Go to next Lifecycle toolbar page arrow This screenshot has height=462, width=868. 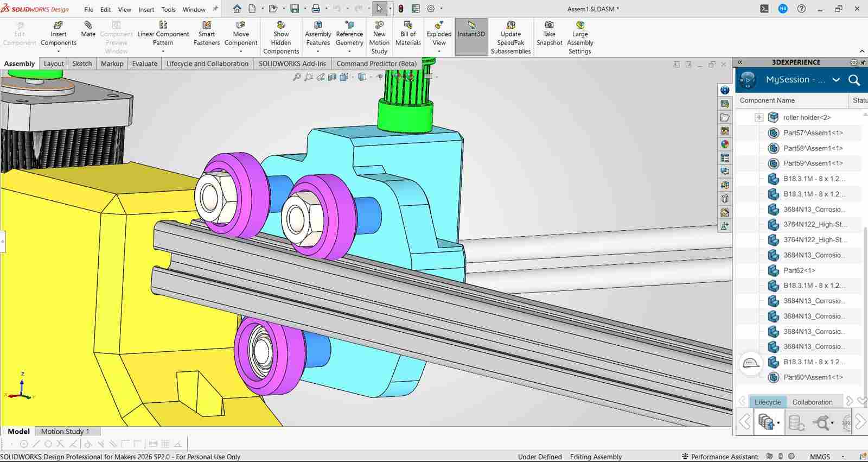pyautogui.click(x=861, y=422)
